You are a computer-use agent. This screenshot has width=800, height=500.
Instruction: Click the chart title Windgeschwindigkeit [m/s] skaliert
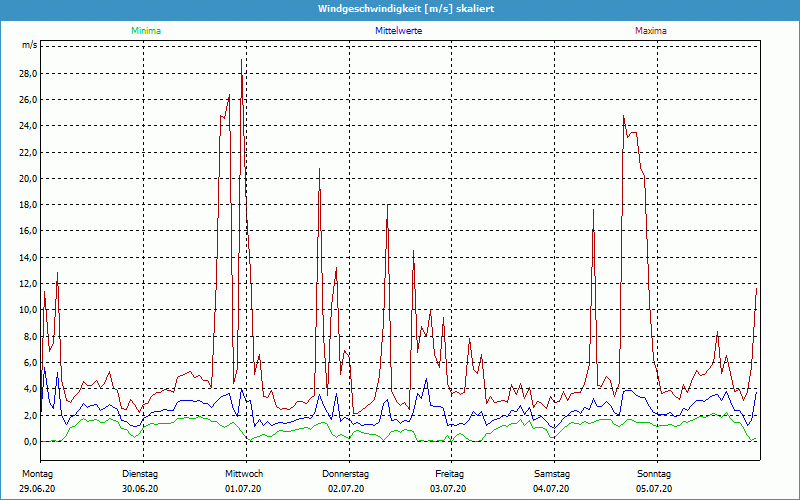pos(406,9)
